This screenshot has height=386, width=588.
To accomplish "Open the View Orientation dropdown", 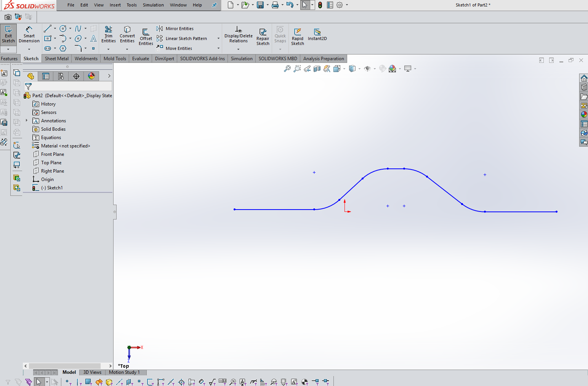I will [x=360, y=69].
